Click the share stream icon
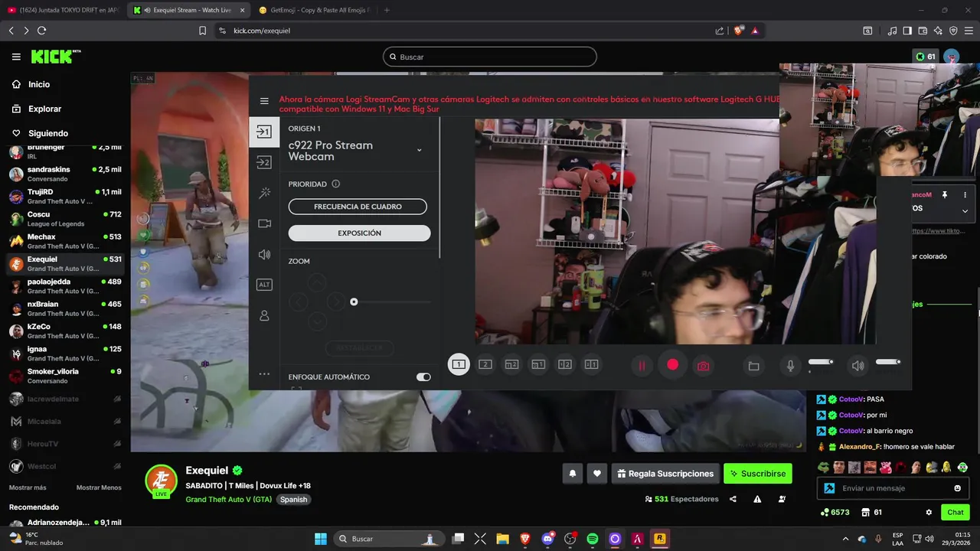 point(733,499)
